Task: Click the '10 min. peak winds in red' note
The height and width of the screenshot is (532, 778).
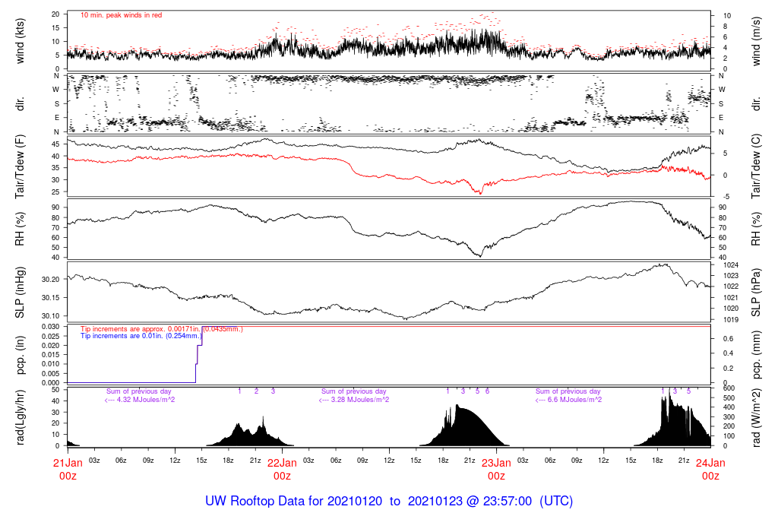Action: pos(121,15)
